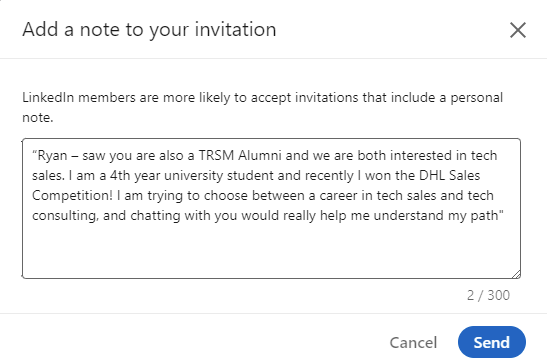Place cursor on word 'chatting' in note

click(155, 216)
